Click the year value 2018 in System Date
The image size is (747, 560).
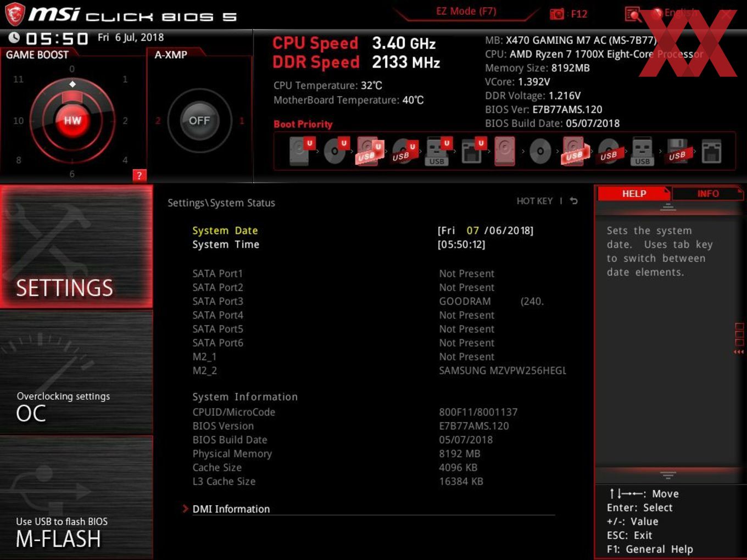tap(519, 231)
